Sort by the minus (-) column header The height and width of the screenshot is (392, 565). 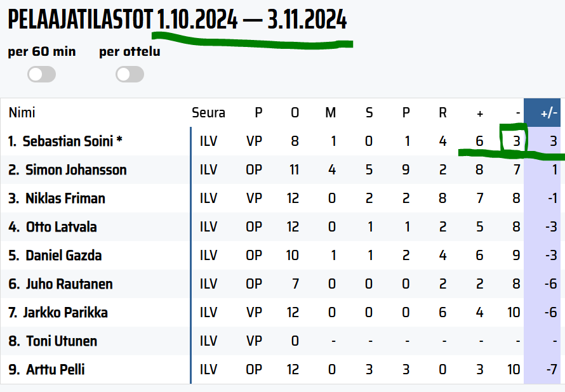click(517, 113)
